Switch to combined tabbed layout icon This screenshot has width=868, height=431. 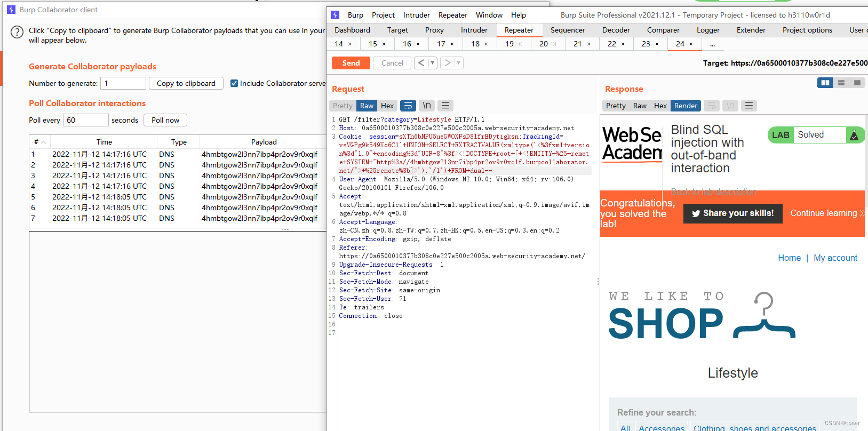(x=857, y=83)
